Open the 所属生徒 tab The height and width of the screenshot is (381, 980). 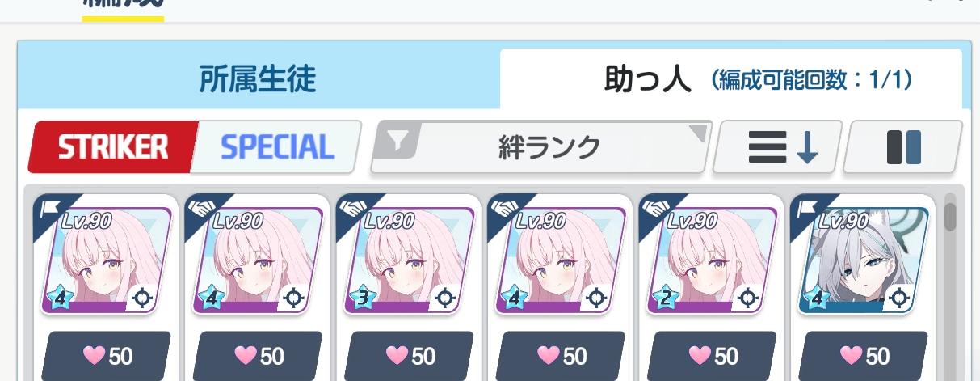(x=258, y=79)
